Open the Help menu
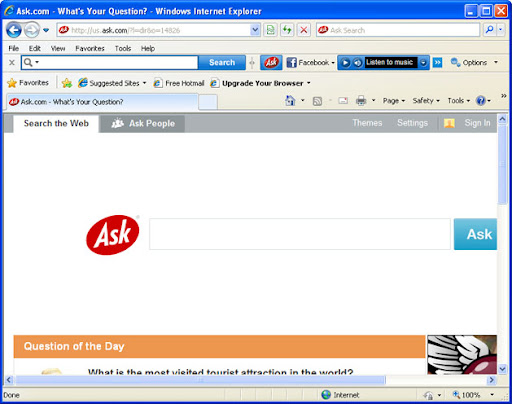The height and width of the screenshot is (404, 512). [x=148, y=48]
